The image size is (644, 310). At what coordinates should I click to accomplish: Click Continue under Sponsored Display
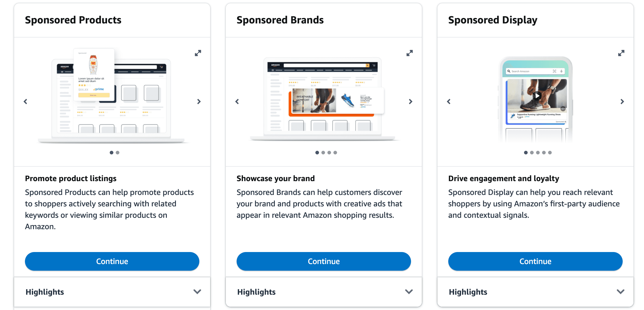click(x=535, y=261)
